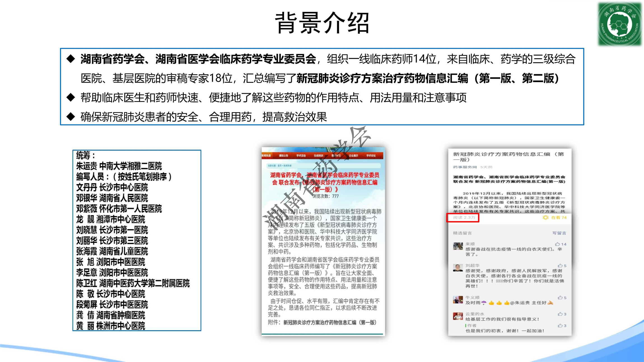Open the 新闻快递 tab in webpage screenshot
The width and height of the screenshot is (644, 362).
tap(266, 156)
